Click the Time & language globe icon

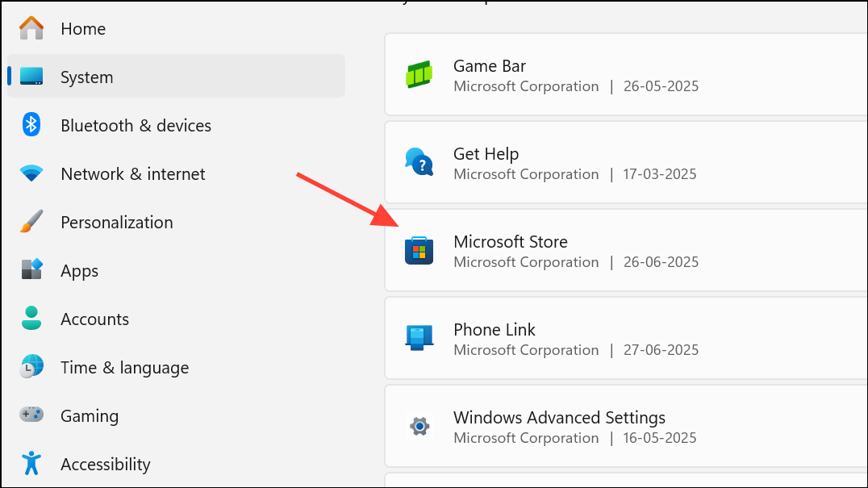click(x=31, y=366)
